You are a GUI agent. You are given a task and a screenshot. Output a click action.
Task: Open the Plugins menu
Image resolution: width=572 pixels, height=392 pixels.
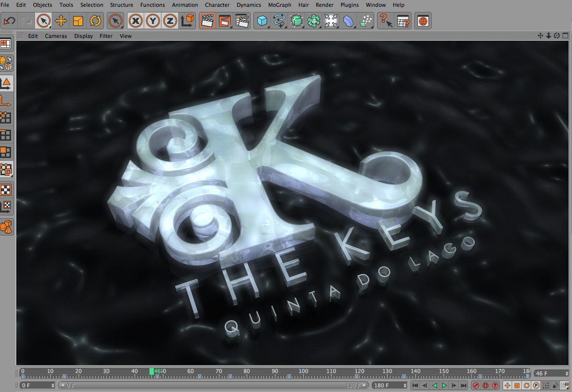(349, 5)
